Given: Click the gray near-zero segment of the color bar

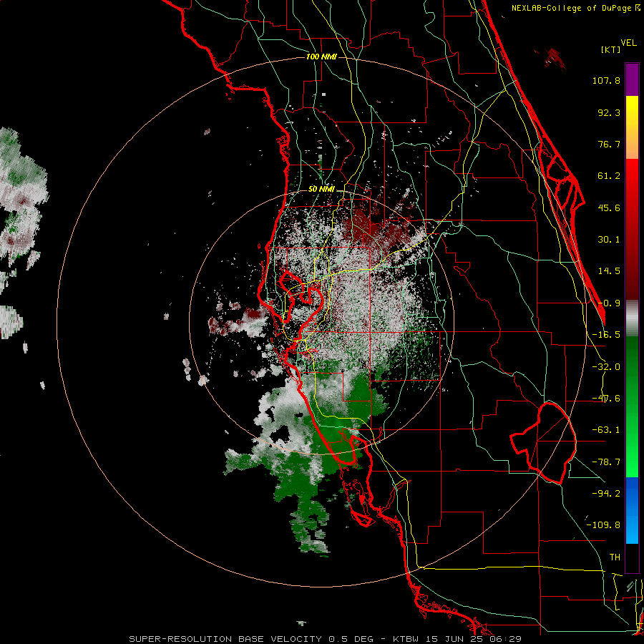Looking at the screenshot, I should point(632,318).
